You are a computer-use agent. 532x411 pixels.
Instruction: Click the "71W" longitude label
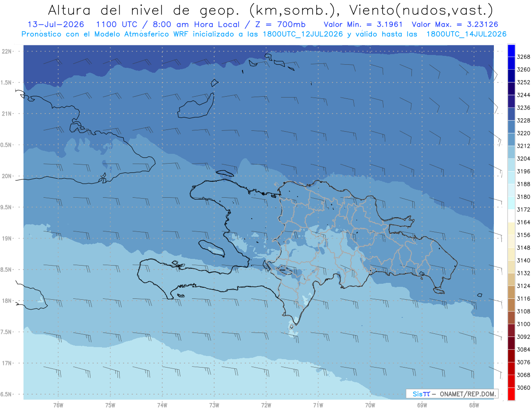click(x=318, y=405)
